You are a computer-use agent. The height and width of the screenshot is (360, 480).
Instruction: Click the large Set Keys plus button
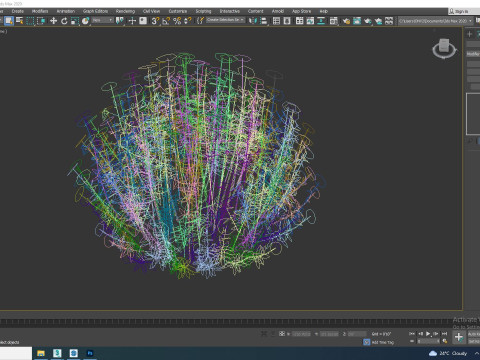tap(459, 337)
